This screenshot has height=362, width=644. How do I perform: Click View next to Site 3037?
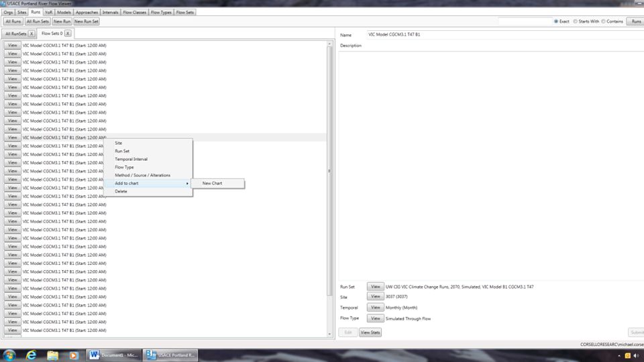[376, 297]
